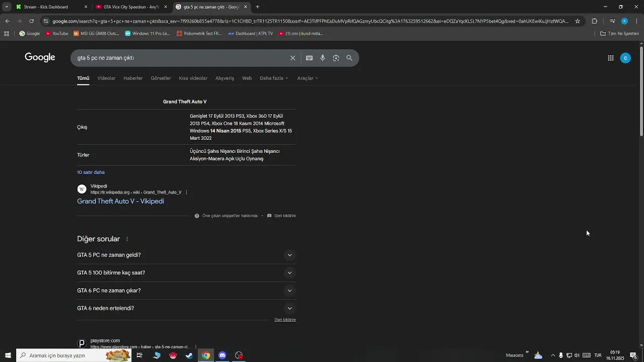This screenshot has height=362, width=644.
Task: Switch to the Web tab
Action: (x=247, y=78)
